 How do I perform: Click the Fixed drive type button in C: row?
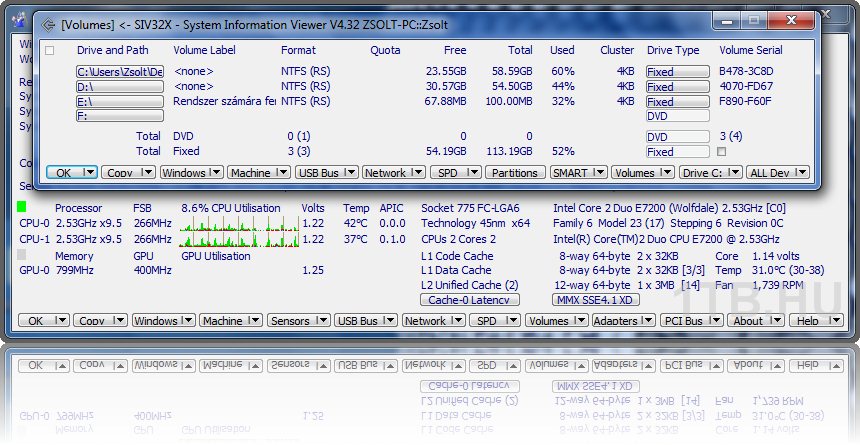tap(677, 71)
